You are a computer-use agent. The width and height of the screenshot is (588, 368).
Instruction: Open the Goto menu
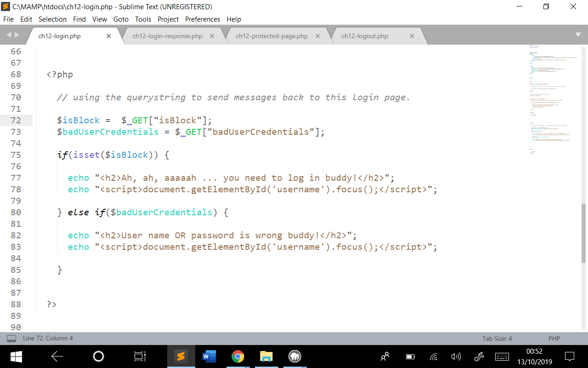121,19
